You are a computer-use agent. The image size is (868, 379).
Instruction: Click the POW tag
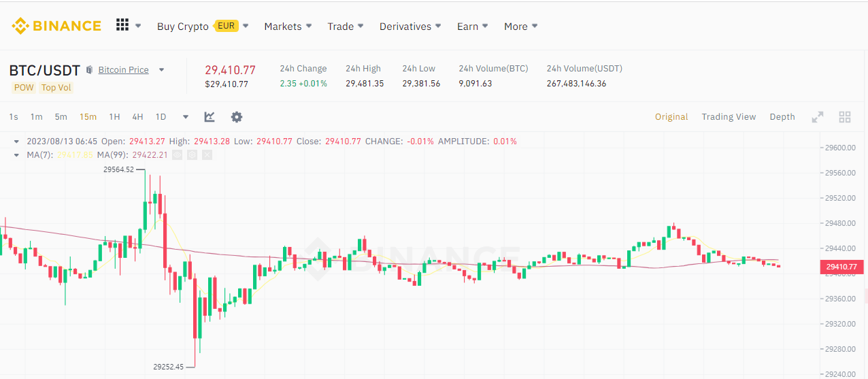24,88
